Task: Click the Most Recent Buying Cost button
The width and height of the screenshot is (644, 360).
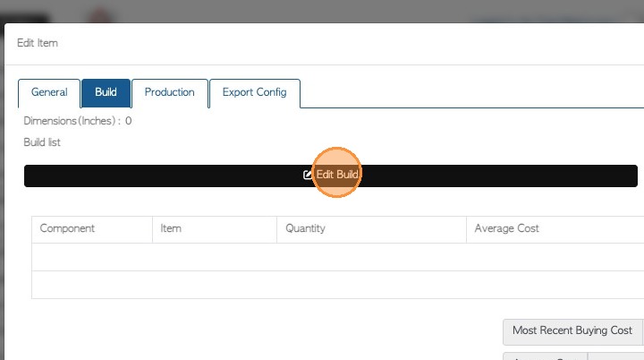Action: [572, 331]
